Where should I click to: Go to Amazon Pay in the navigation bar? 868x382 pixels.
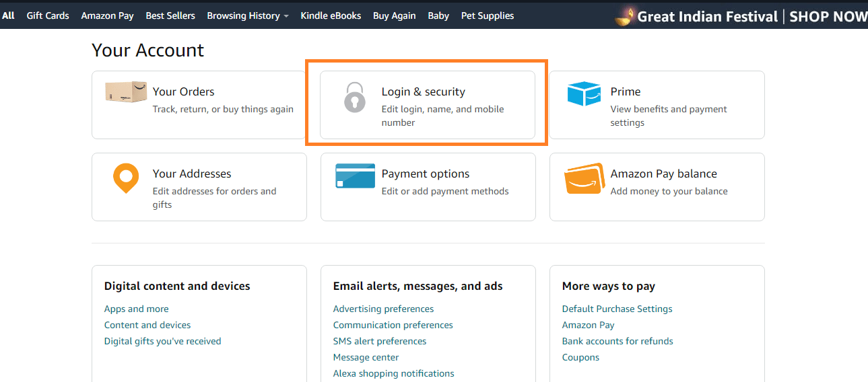(x=107, y=15)
